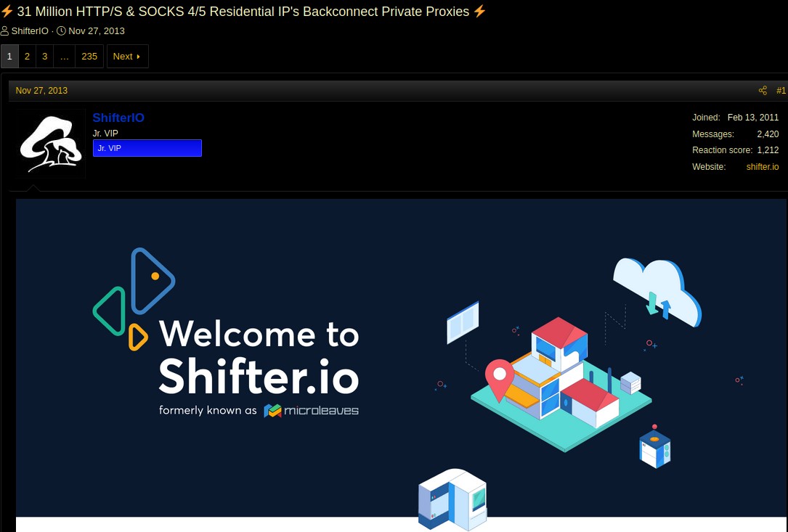This screenshot has height=532, width=788.
Task: Click the user icon beside thread author
Action: click(x=5, y=31)
